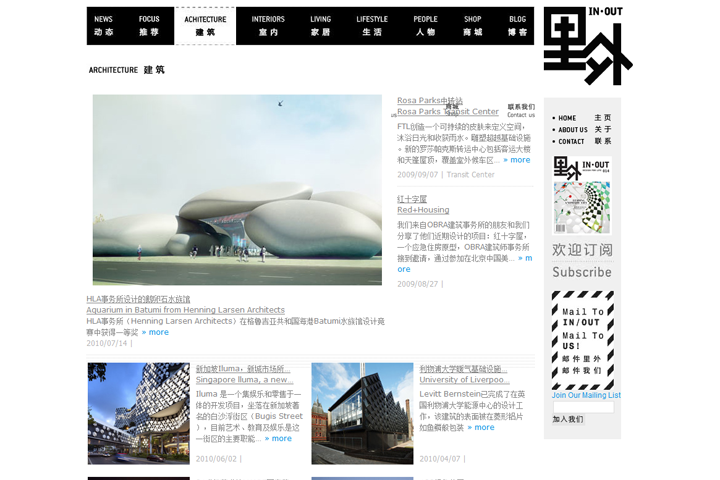720x480 pixels.
Task: Open the Blog menu item
Action: [x=517, y=25]
